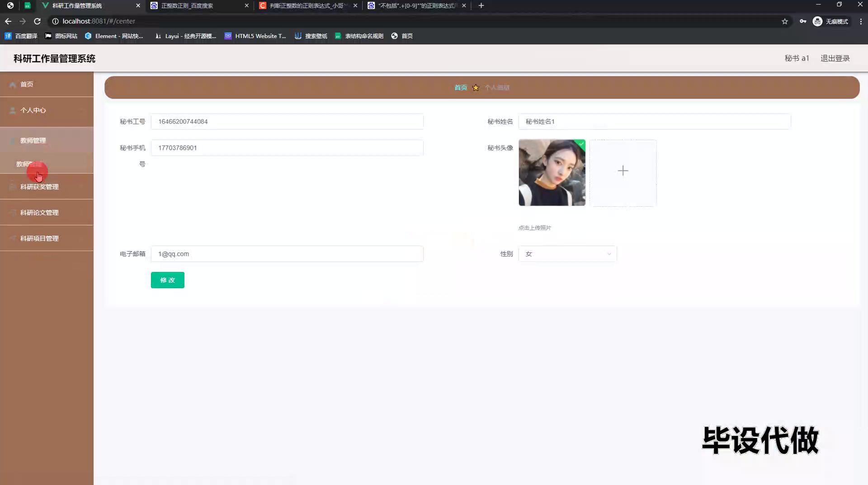The height and width of the screenshot is (485, 868).
Task: Expand the 科研获奖管理 sidebar menu
Action: pos(39,187)
